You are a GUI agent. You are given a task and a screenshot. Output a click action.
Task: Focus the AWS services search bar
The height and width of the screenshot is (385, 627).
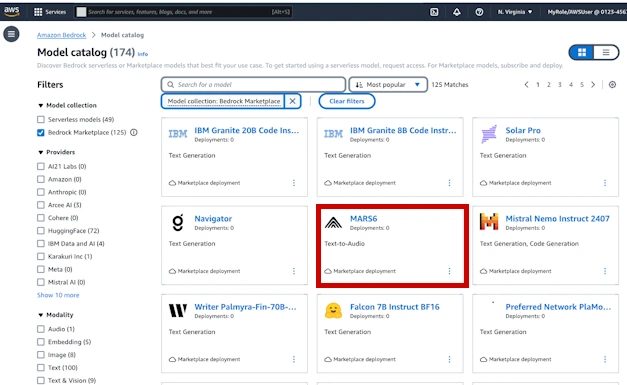(x=184, y=12)
